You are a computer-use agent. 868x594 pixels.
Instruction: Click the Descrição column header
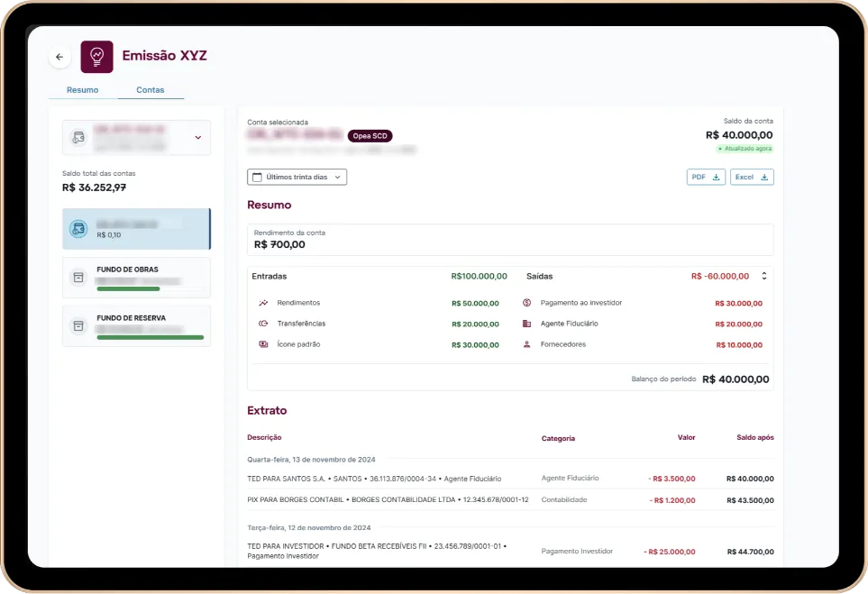click(264, 437)
